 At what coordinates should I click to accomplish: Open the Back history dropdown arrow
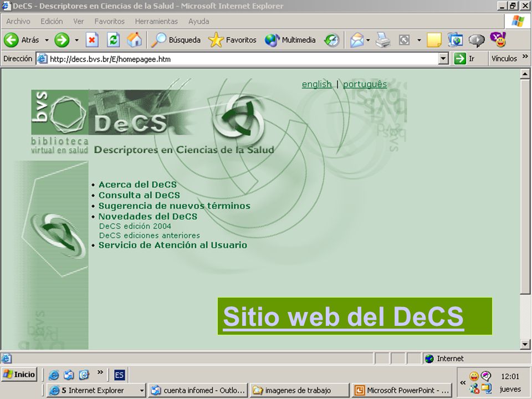(x=47, y=40)
